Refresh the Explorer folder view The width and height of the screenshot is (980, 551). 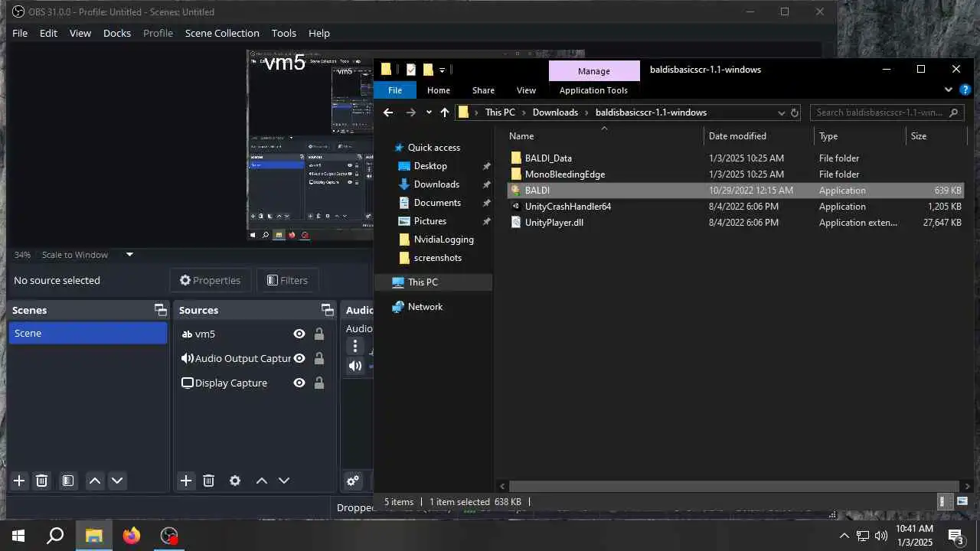click(x=795, y=112)
